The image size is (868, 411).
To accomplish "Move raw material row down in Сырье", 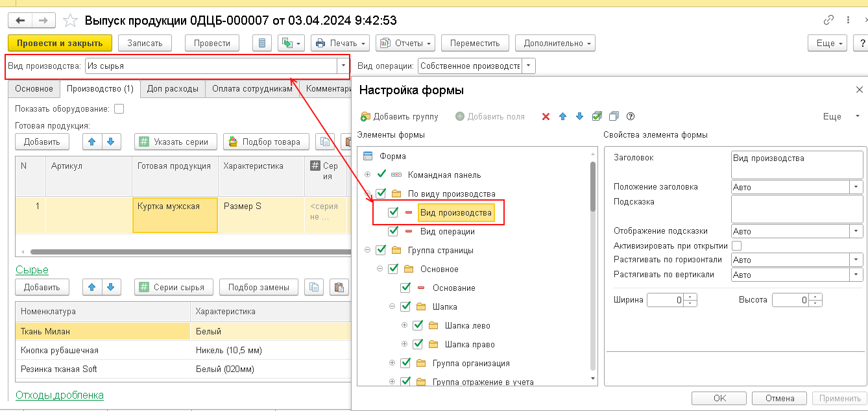I will 111,287.
